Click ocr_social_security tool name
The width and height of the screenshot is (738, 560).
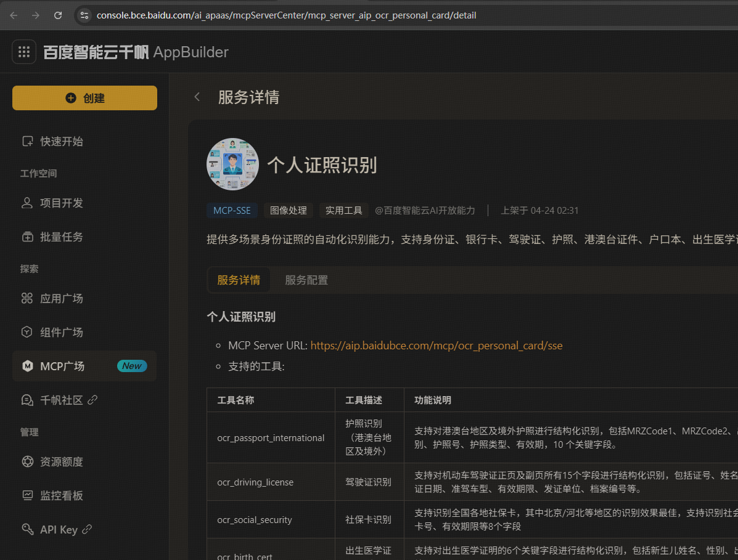click(255, 519)
